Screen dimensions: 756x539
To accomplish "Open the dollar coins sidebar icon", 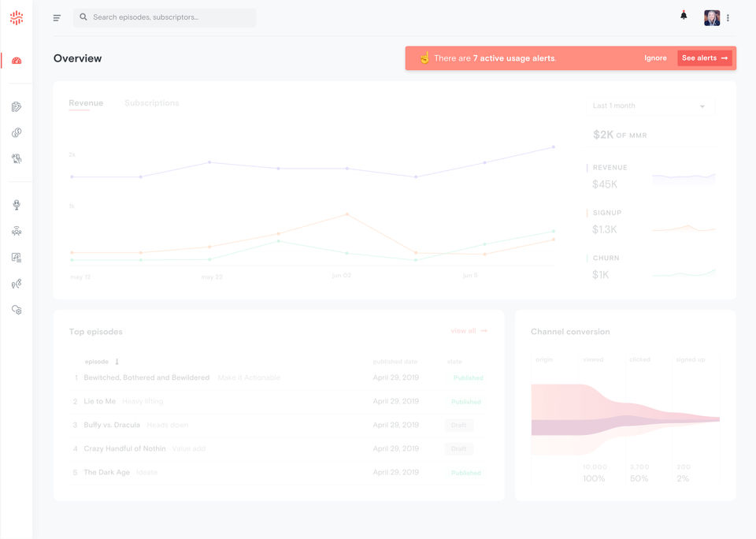I will tap(17, 132).
